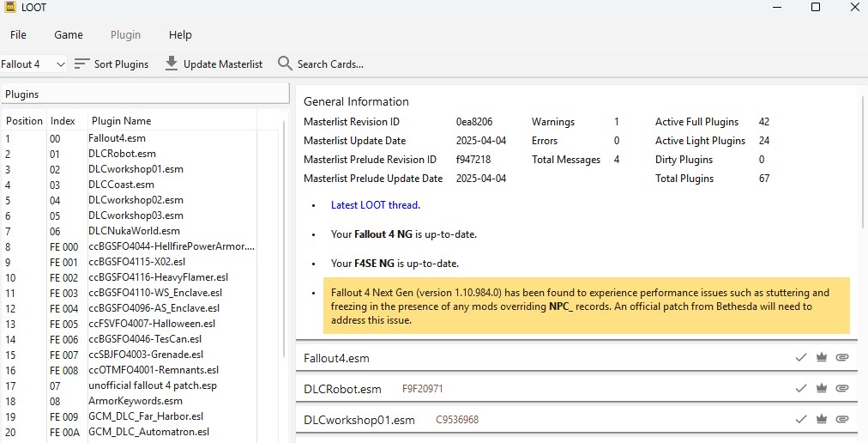Screen dimensions: 868x443
Task: Click the DLCworkshop01.esm card title
Action: pos(359,420)
